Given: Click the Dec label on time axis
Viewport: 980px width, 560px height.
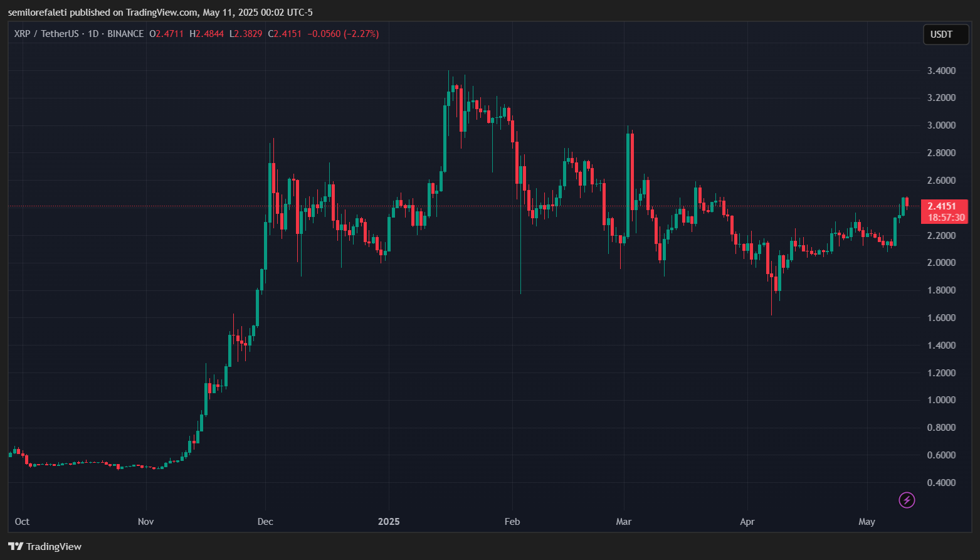Looking at the screenshot, I should 265,522.
